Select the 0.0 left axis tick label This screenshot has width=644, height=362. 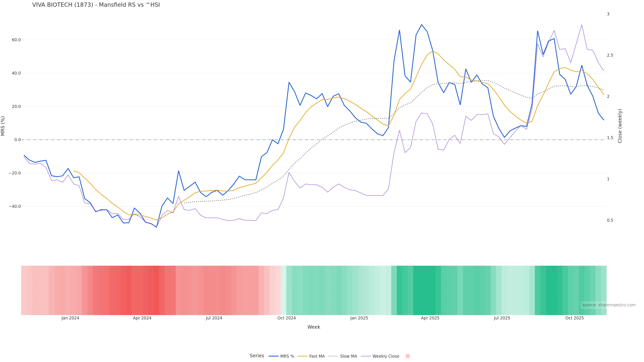[17, 140]
